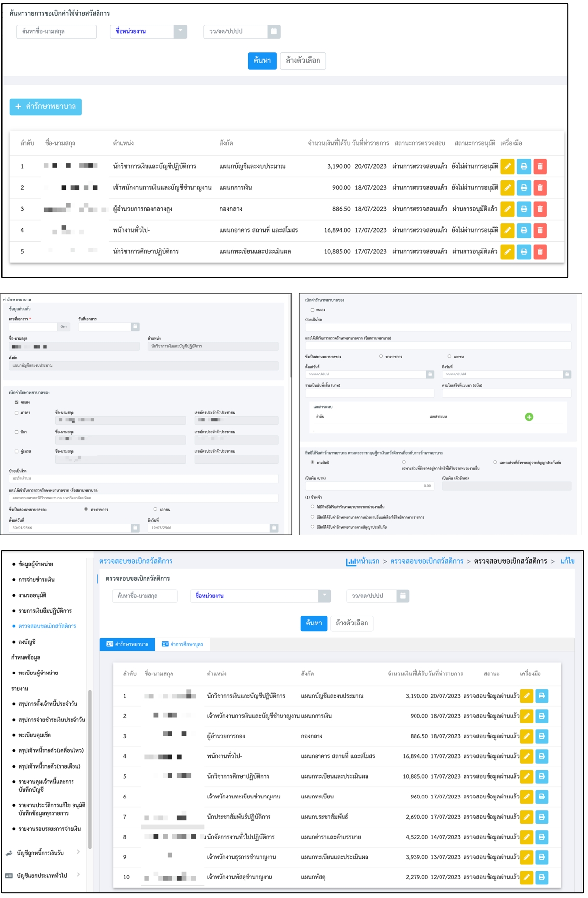Open the ชื่อหน่วยงาน dropdown in the top search panel
The width and height of the screenshot is (588, 898).
coord(148,32)
